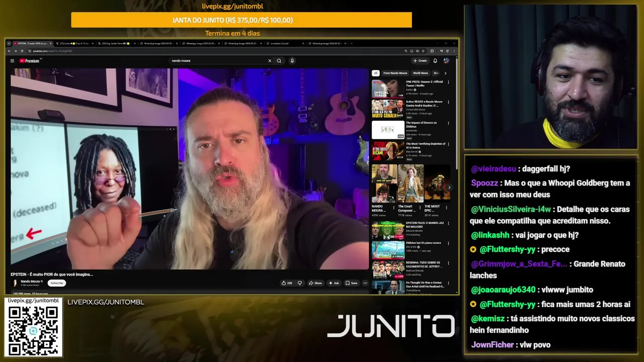Clear the 'nando moura' search text
This screenshot has height=362, width=644.
point(270,61)
